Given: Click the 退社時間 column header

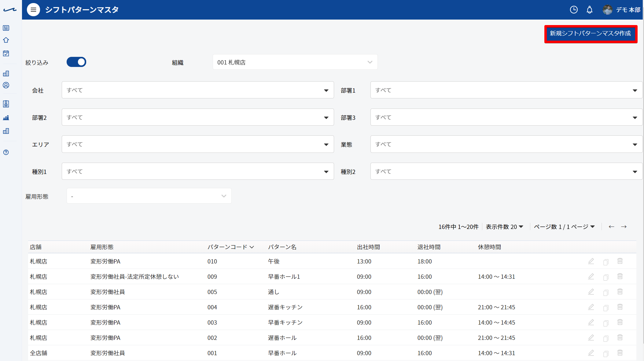Looking at the screenshot, I should (429, 247).
